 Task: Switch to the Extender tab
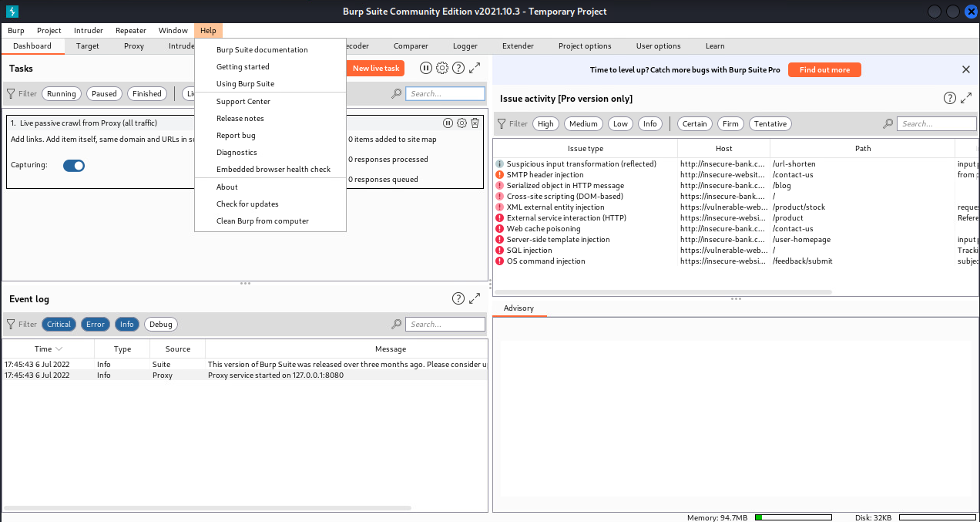click(518, 46)
